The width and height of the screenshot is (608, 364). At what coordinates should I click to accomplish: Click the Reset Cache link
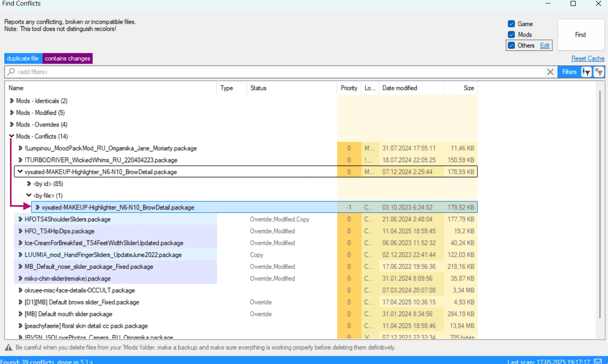[x=588, y=59]
